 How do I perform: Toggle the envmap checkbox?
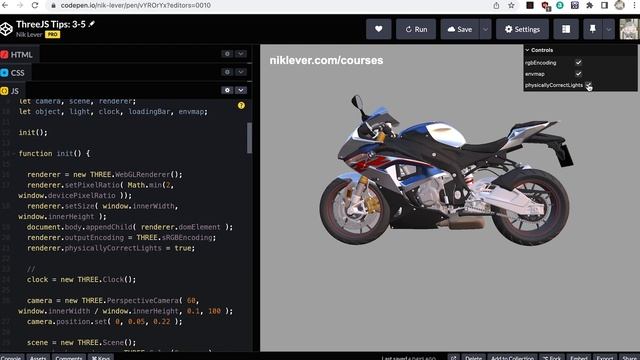click(x=578, y=74)
